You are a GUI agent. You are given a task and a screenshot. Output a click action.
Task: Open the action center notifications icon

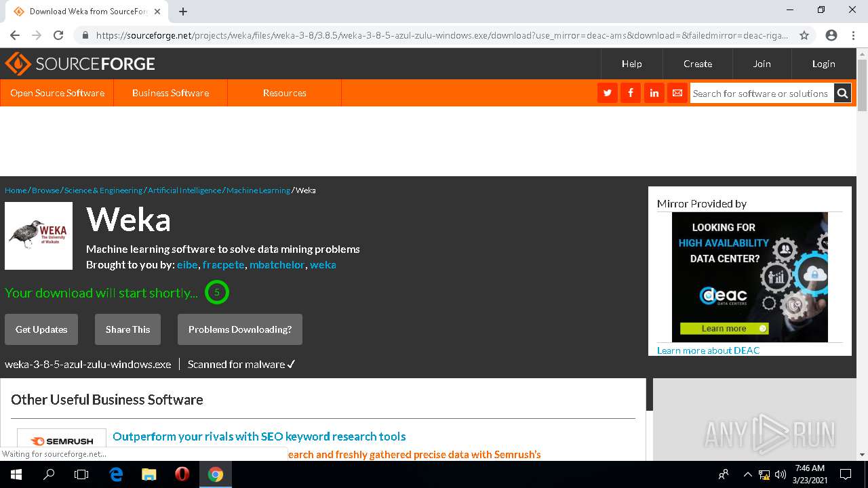coord(846,474)
